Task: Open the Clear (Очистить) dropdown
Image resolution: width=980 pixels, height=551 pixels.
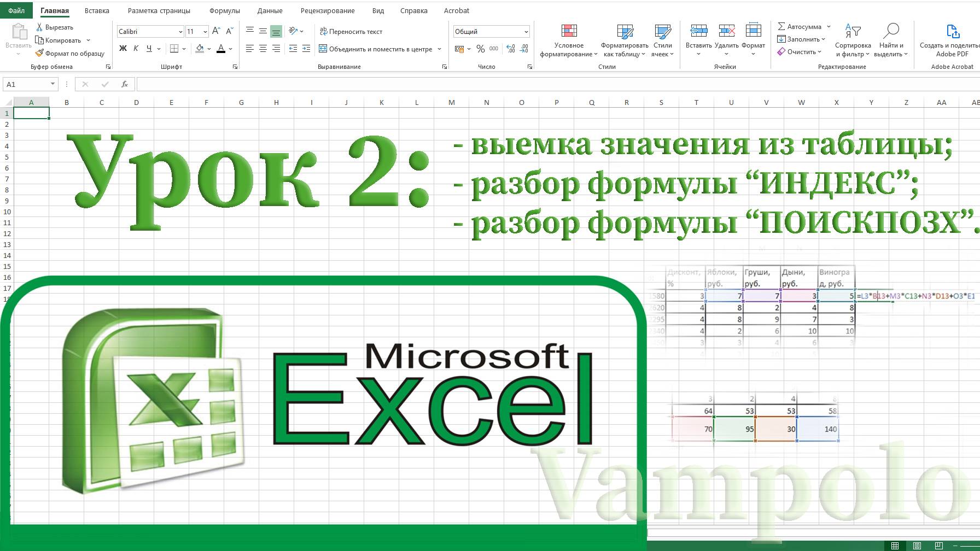Action: [799, 51]
